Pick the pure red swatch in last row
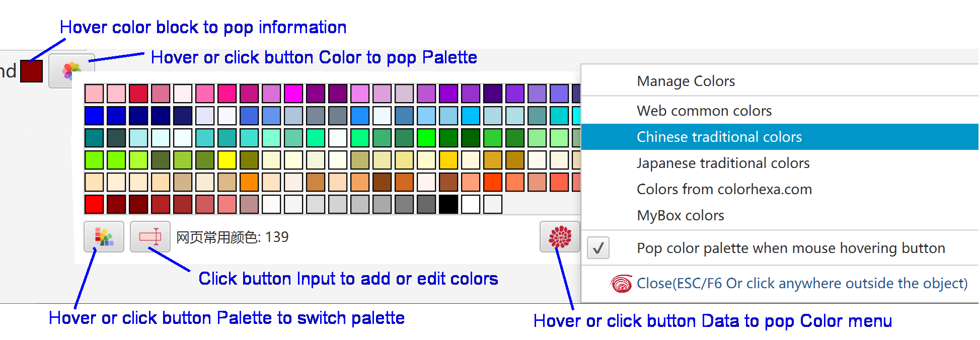 pos(94,204)
